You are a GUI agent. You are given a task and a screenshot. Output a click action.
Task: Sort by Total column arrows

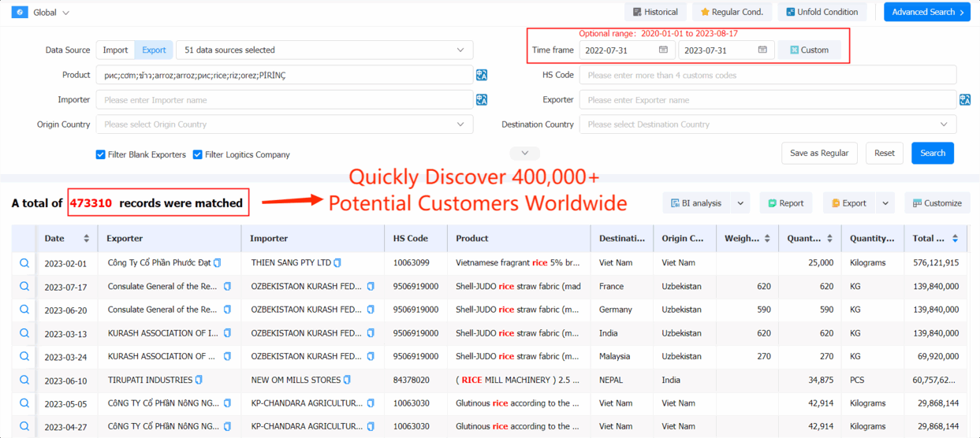click(955, 238)
